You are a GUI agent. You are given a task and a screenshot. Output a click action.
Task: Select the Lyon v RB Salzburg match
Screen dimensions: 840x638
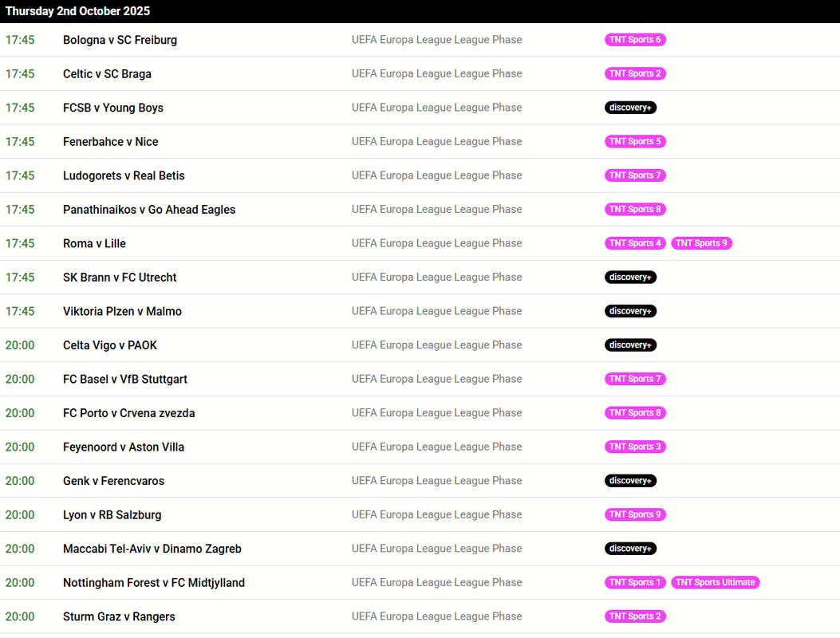coord(112,515)
